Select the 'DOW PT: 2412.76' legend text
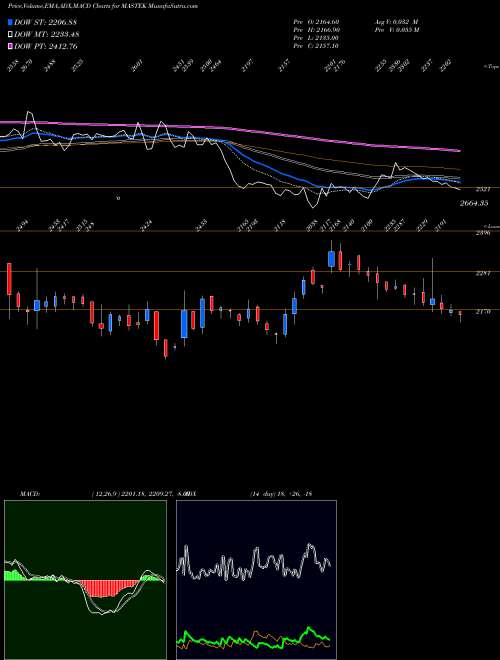The image size is (500, 660). click(46, 46)
